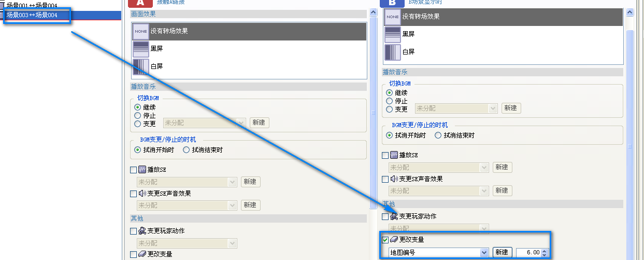Click 新建 next to 地图编号 variable
The image size is (644, 260).
pyautogui.click(x=502, y=252)
